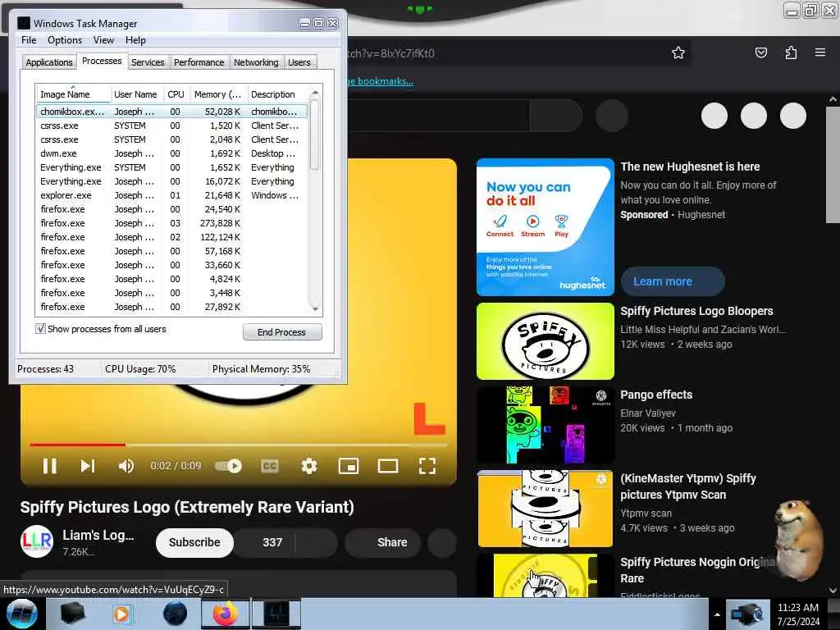Open Task Manager Help menu
Image resolution: width=840 pixels, height=630 pixels.
(x=135, y=40)
